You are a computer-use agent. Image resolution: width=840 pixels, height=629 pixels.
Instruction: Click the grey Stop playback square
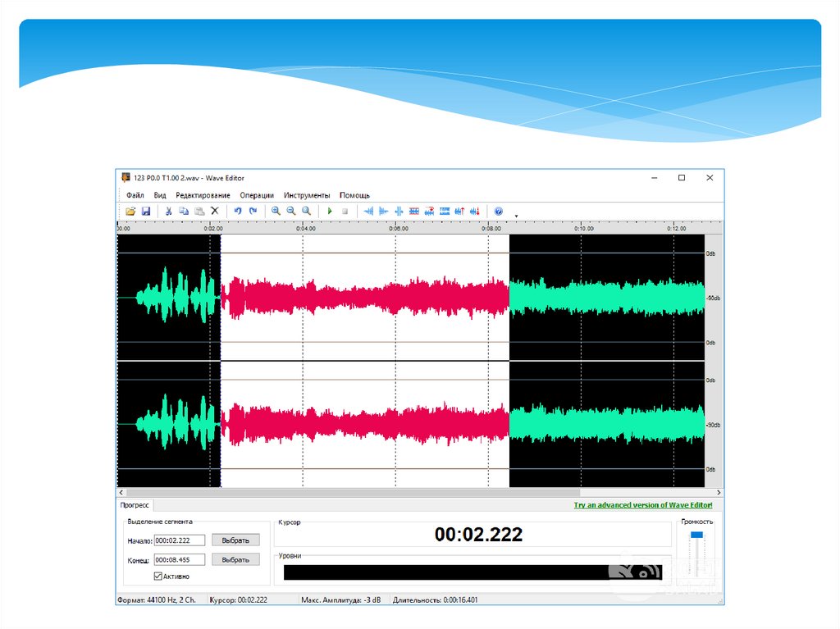coord(345,211)
